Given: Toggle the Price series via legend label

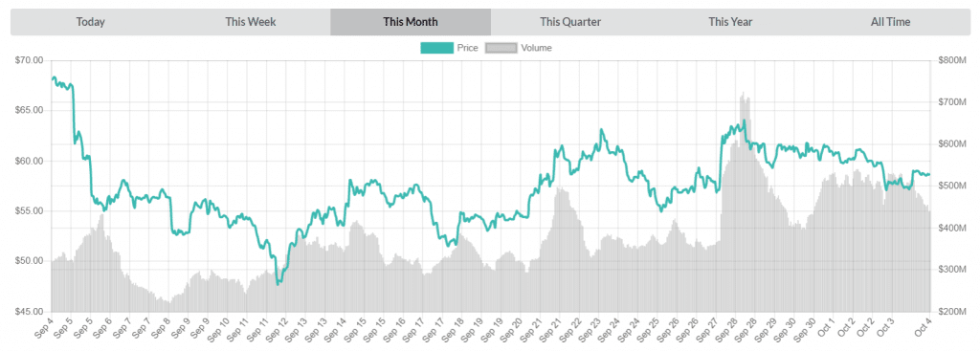Looking at the screenshot, I should coord(467,48).
